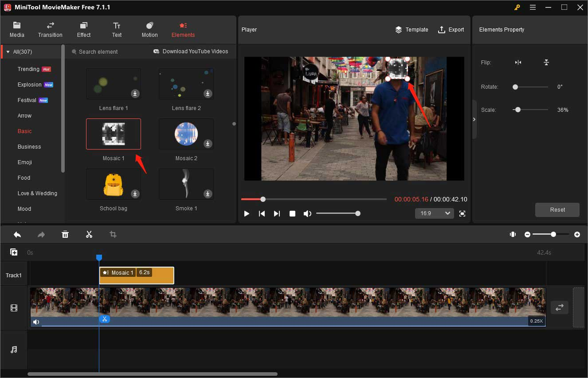Viewport: 588px width, 378px height.
Task: Play the video preview
Action: (247, 214)
